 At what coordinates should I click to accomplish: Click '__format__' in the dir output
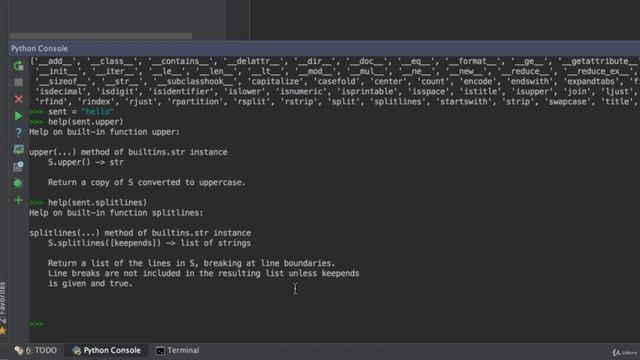pyautogui.click(x=472, y=61)
